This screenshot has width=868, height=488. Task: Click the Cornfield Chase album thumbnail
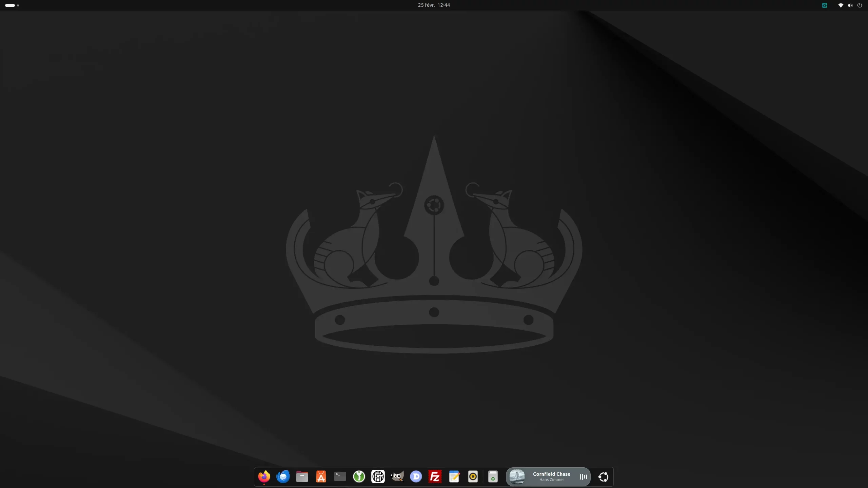[x=517, y=477]
